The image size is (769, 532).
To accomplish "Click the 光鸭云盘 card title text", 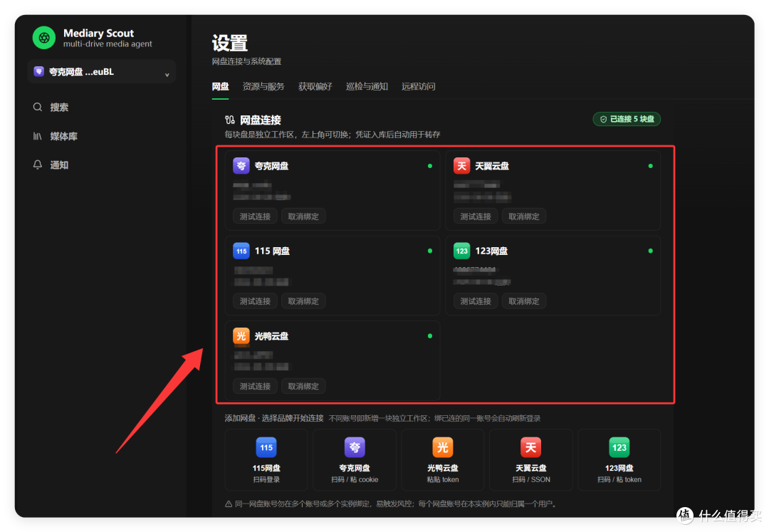I will click(271, 336).
